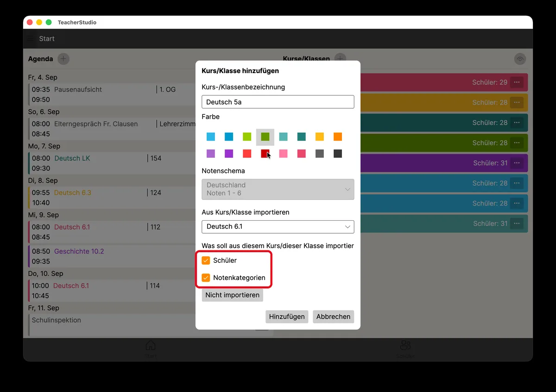The height and width of the screenshot is (392, 556).
Task: Open the more menu on the orange course row
Action: click(517, 102)
